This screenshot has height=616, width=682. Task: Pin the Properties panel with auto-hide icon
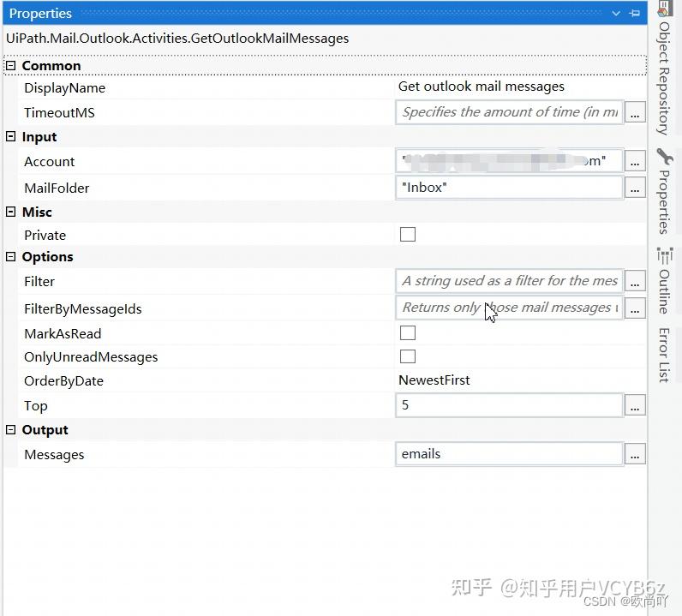pos(635,13)
